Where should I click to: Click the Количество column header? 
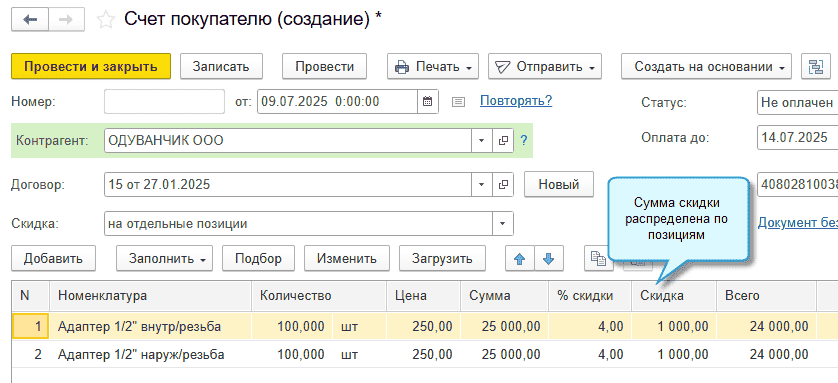319,295
